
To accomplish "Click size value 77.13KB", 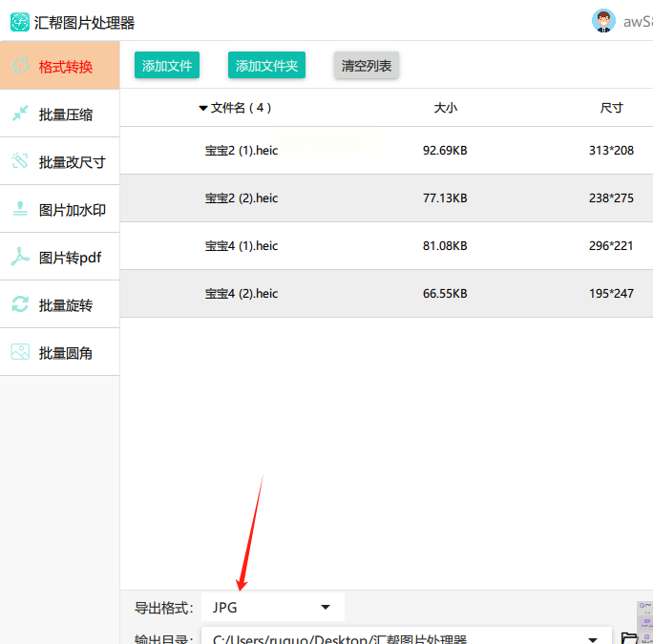I will (445, 198).
